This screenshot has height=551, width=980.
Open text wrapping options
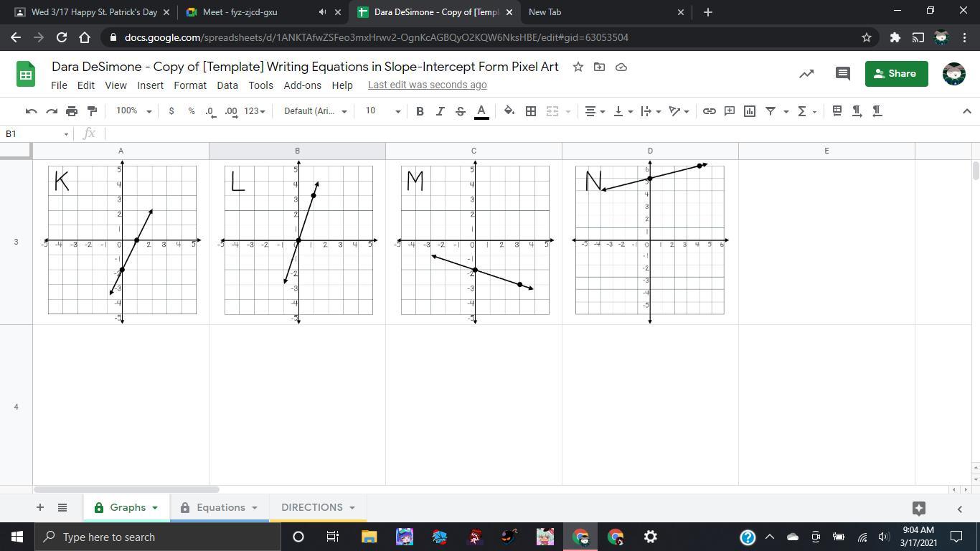tap(651, 111)
